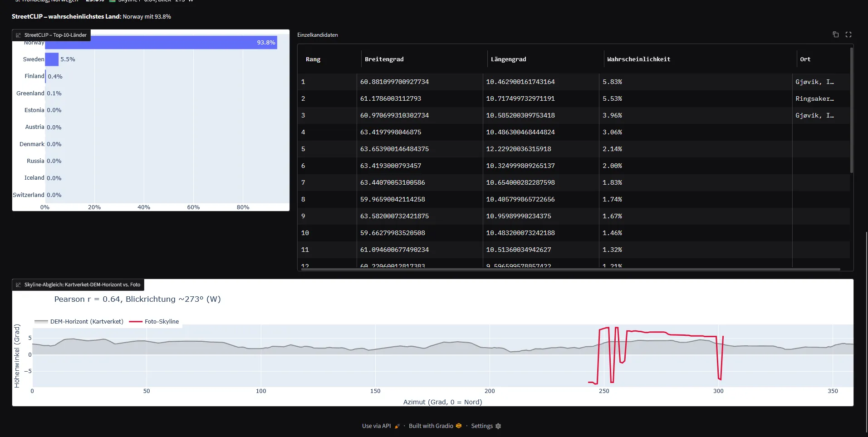868x437 pixels.
Task: Click the Norway 93.8% bar
Action: pos(161,43)
